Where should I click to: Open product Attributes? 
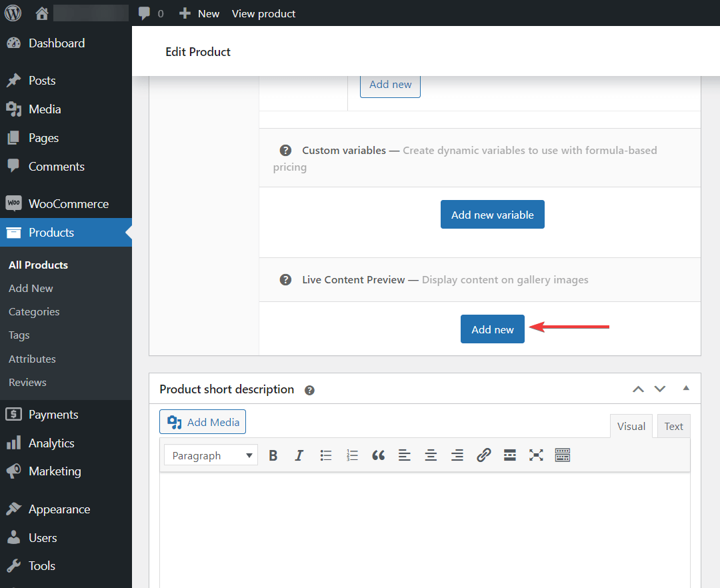pyautogui.click(x=32, y=359)
